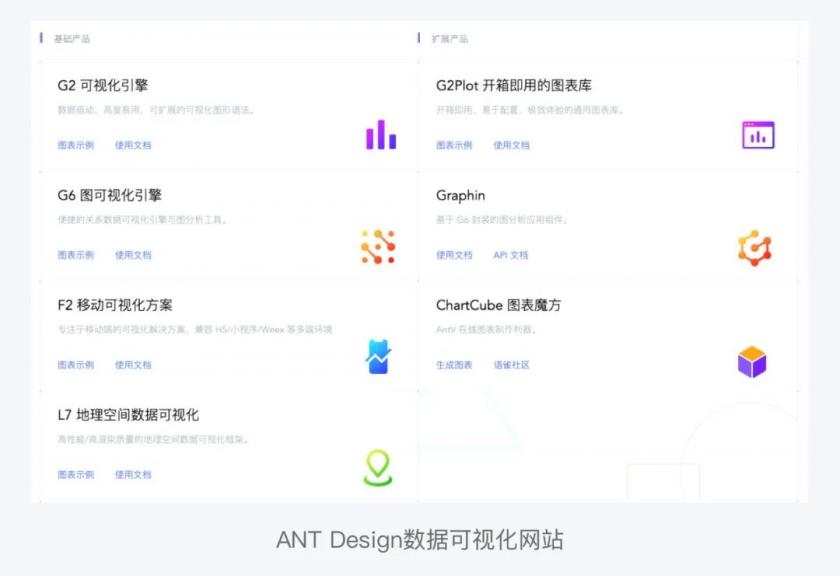Click the G6 orange node graph icon
The height and width of the screenshot is (576, 840).
[378, 247]
